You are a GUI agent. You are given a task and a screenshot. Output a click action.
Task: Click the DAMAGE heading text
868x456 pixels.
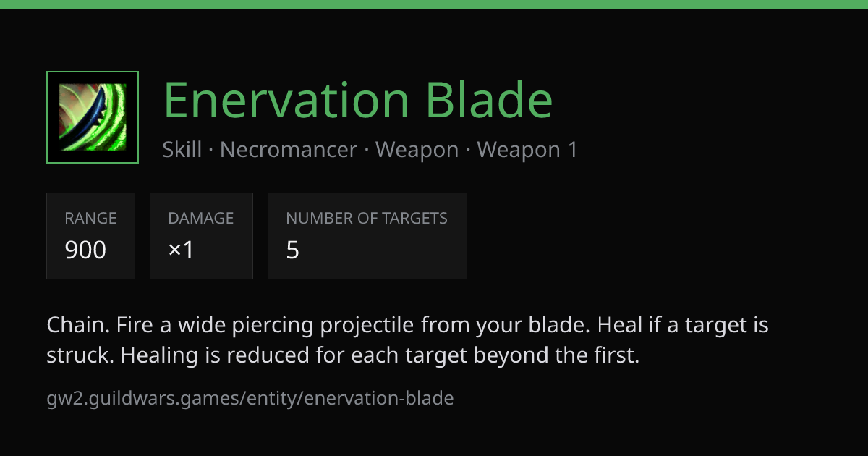pyautogui.click(x=201, y=218)
